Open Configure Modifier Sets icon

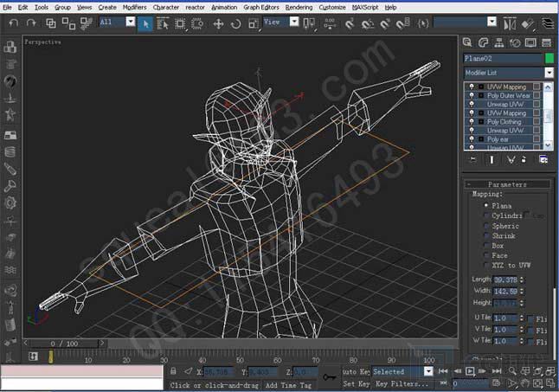[x=543, y=159]
